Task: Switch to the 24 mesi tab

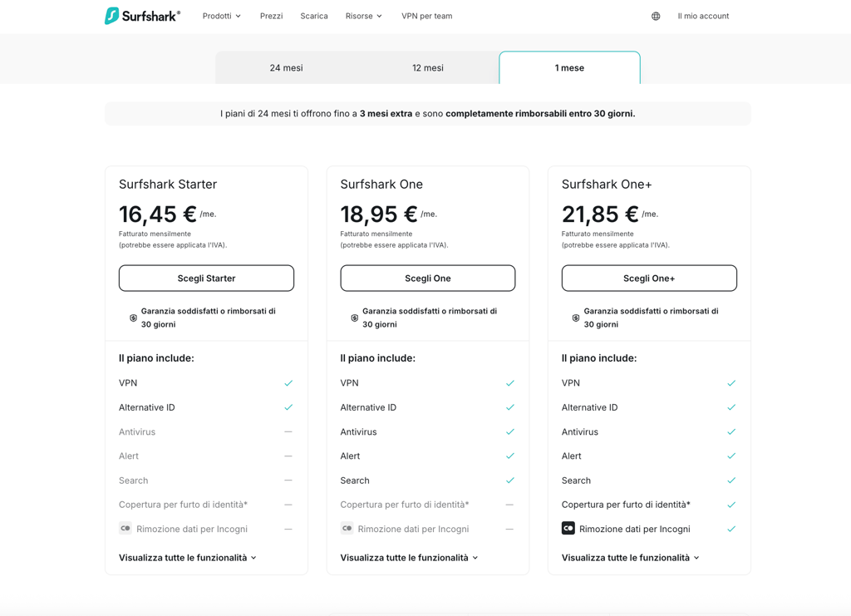Action: point(286,68)
